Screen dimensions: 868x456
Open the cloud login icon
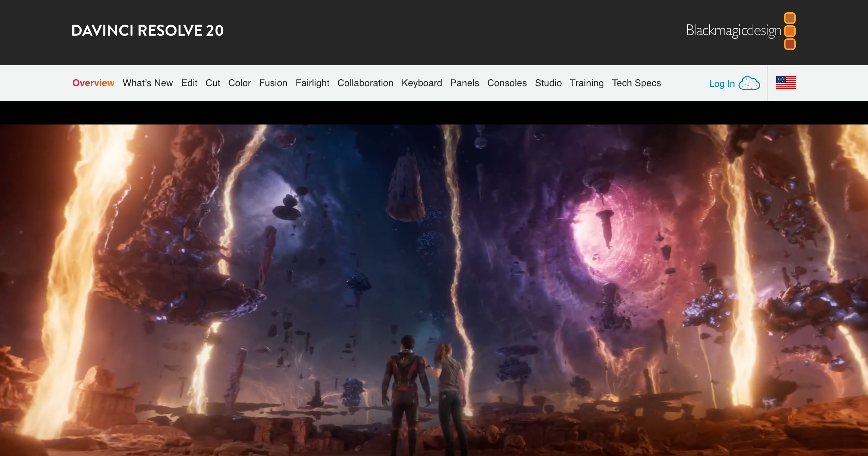[749, 83]
